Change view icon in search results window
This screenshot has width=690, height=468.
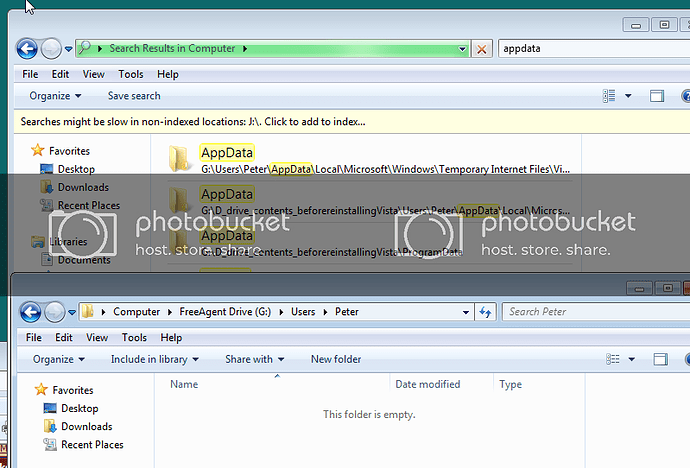(609, 96)
